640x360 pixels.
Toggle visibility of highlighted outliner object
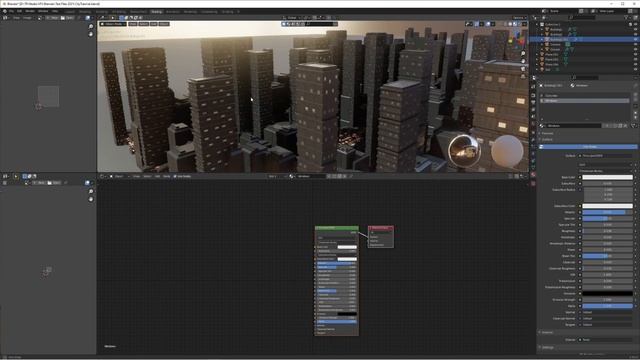coord(635,39)
